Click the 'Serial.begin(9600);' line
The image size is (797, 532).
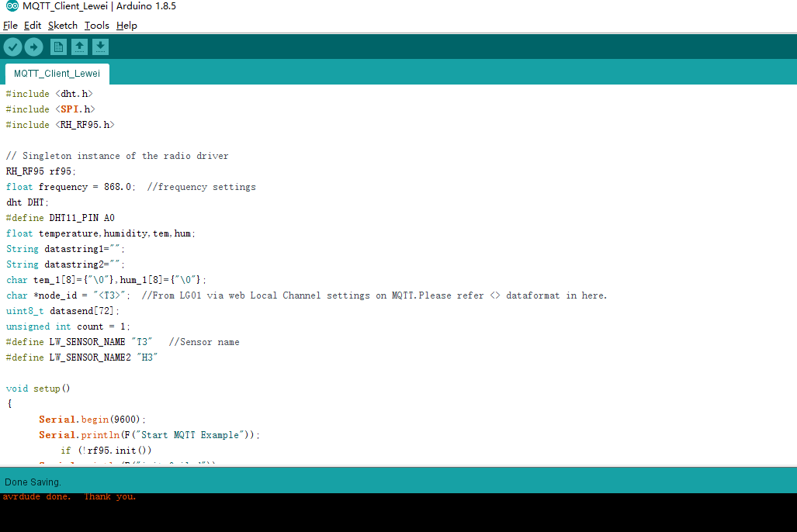coord(92,420)
